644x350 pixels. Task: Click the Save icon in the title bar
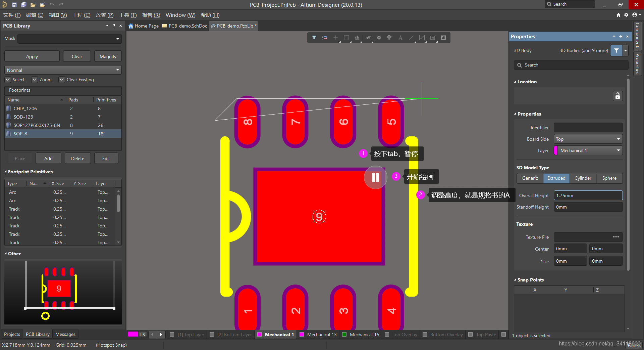click(x=14, y=5)
